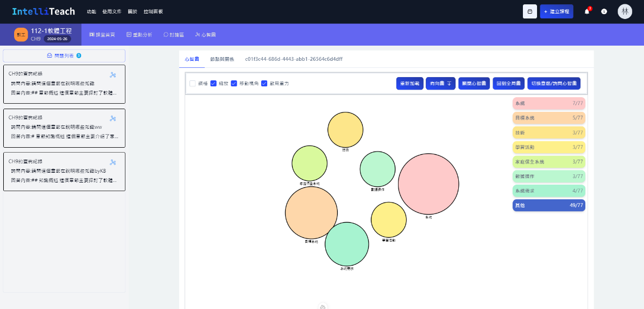Go to 重點分析 in course navigation
This screenshot has width=644, height=309.
coord(139,35)
